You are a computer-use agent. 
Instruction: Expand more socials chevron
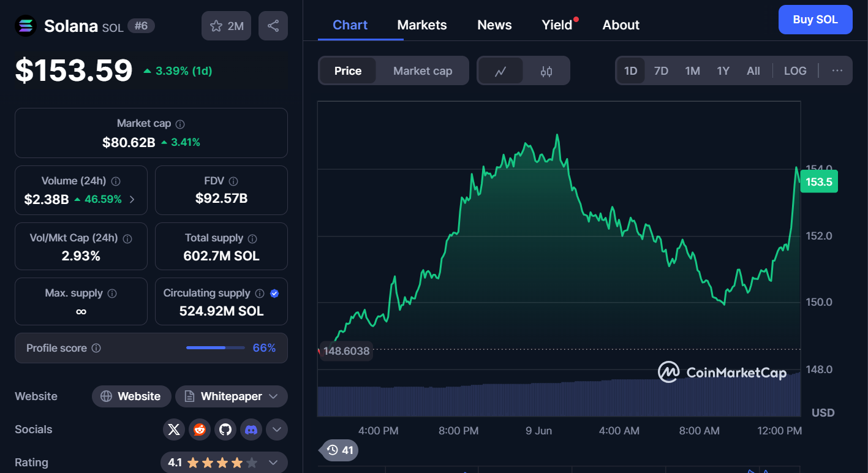pyautogui.click(x=277, y=429)
